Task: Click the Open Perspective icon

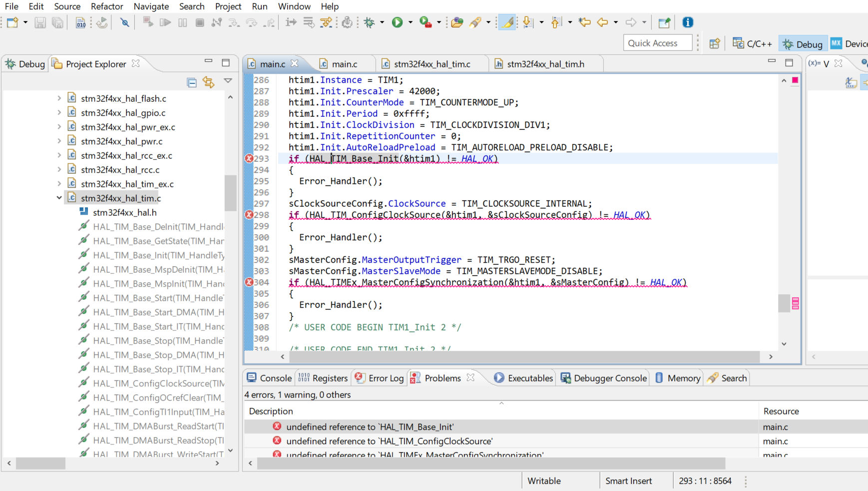Action: (x=715, y=43)
